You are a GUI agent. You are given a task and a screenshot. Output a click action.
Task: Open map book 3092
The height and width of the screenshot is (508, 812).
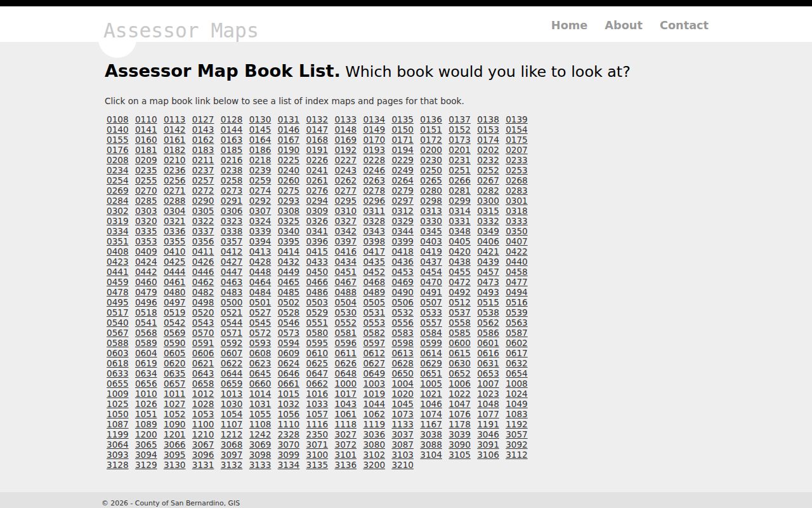(516, 444)
